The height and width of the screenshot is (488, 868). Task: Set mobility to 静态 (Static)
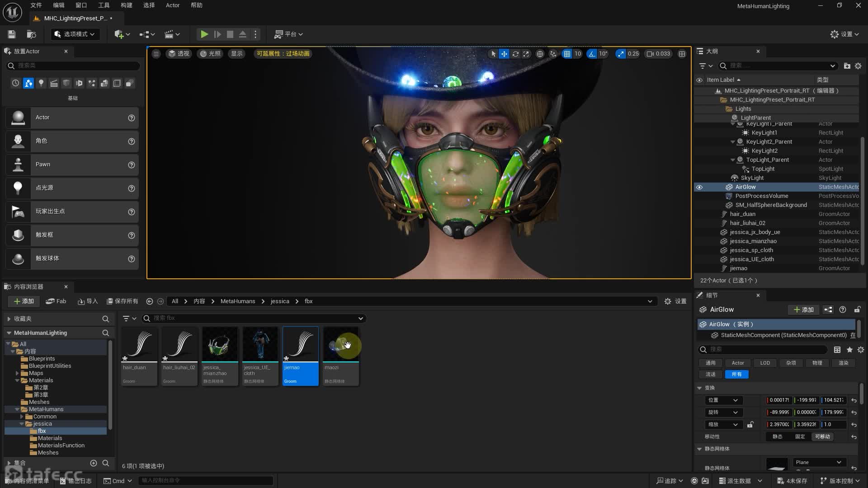[778, 436]
